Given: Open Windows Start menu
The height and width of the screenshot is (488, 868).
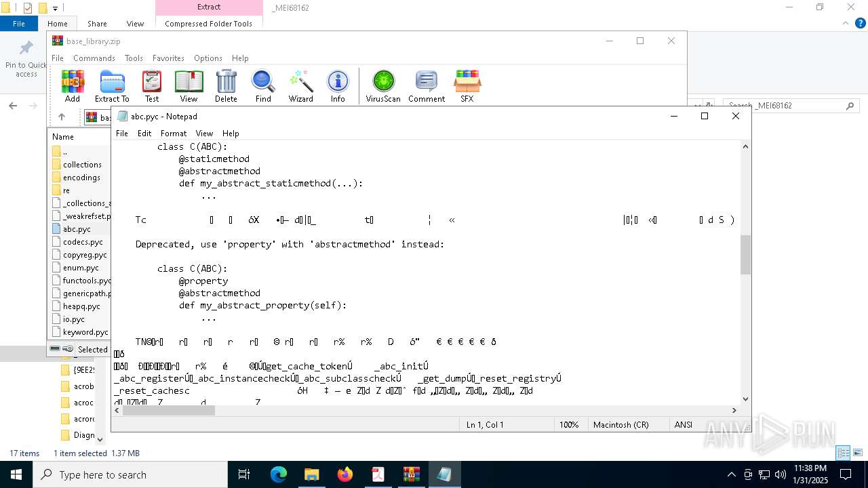Looking at the screenshot, I should (x=16, y=474).
